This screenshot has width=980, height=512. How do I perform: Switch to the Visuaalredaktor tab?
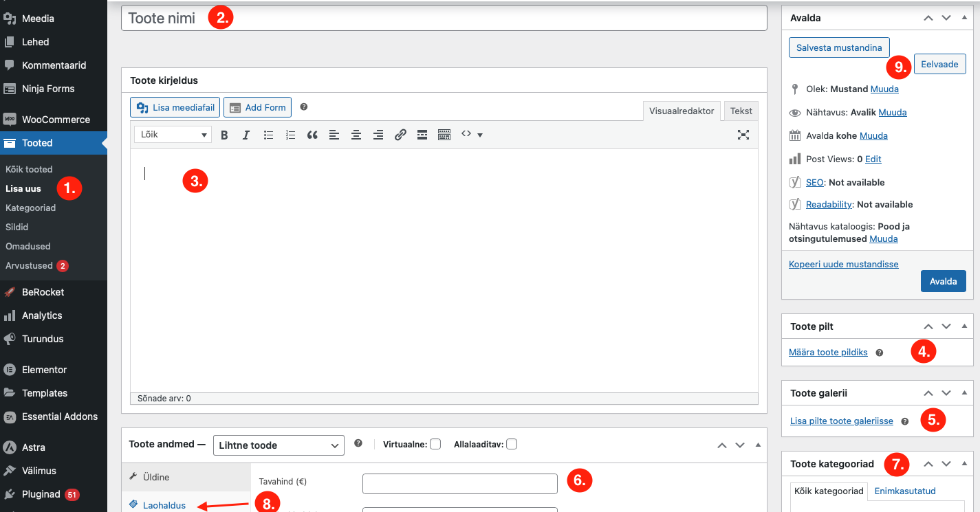pyautogui.click(x=682, y=111)
